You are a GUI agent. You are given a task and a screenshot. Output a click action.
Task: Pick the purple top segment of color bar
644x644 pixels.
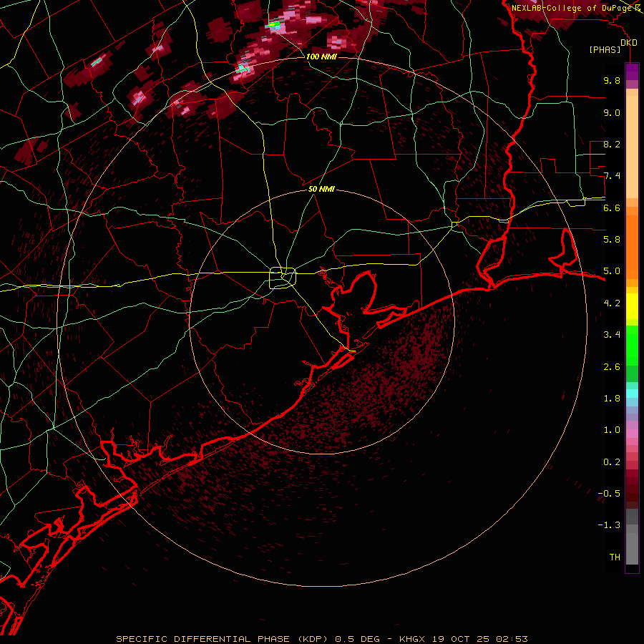coord(632,72)
